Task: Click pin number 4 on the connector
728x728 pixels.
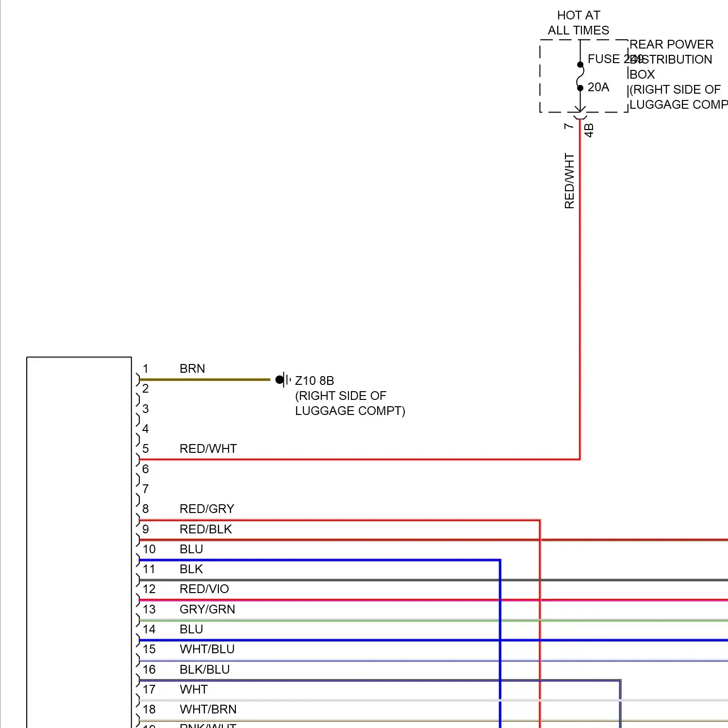Action: click(x=146, y=429)
